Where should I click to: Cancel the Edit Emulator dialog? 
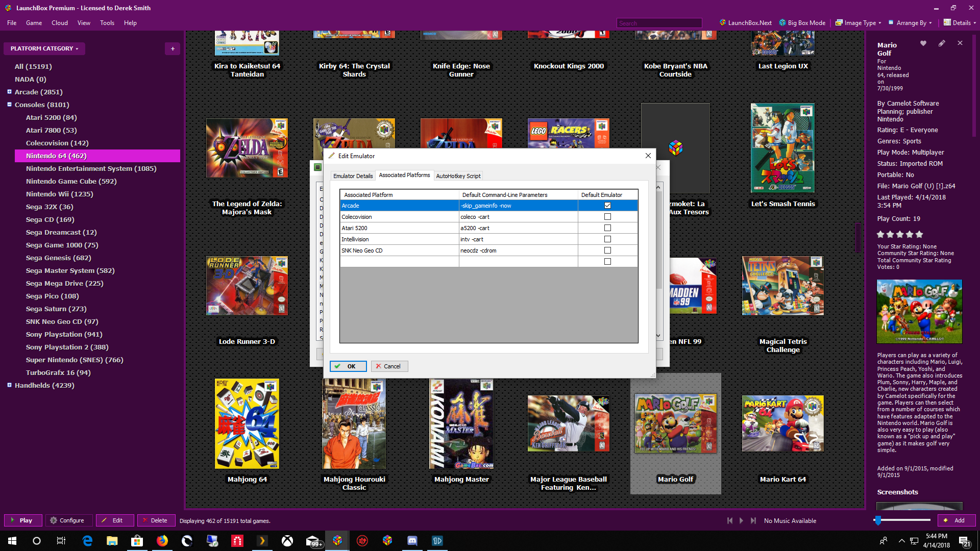tap(388, 366)
